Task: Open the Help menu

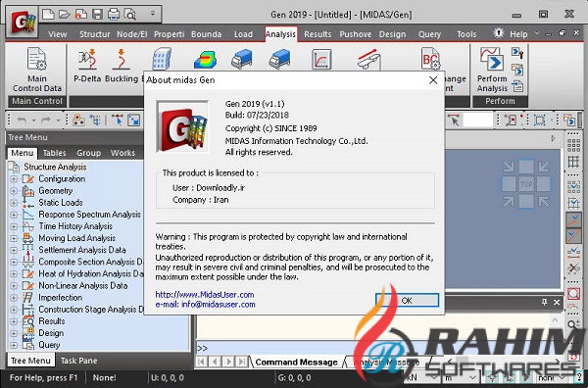Action: (x=518, y=34)
